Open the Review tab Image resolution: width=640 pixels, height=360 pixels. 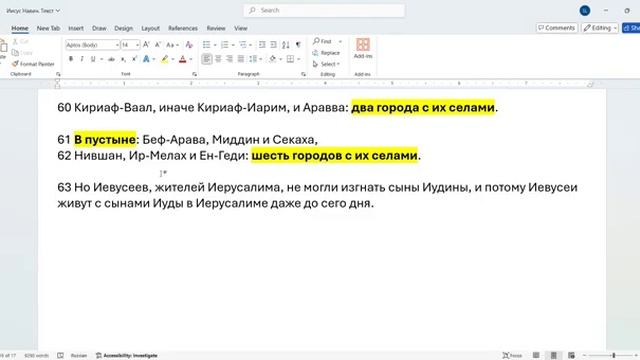click(x=216, y=28)
